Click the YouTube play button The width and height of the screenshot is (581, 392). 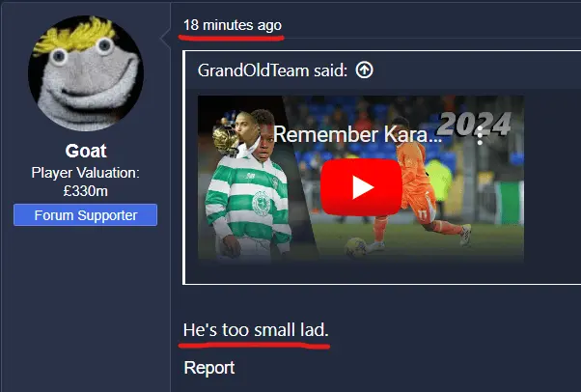(361, 187)
